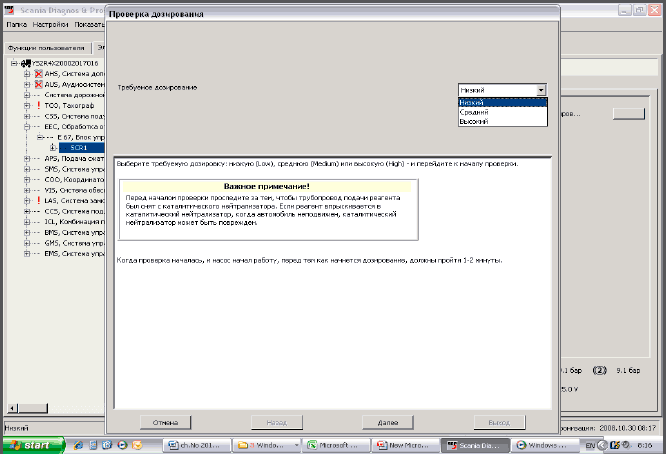Viewport: 666px width, 454px height.
Task: Select the CCS tree item
Action: (74, 211)
